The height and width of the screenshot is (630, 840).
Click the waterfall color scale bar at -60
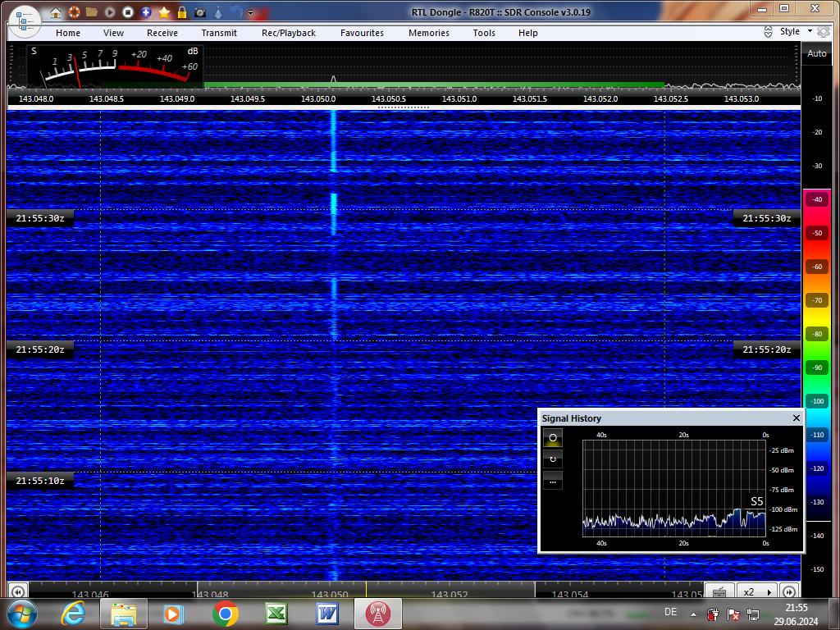point(817,267)
